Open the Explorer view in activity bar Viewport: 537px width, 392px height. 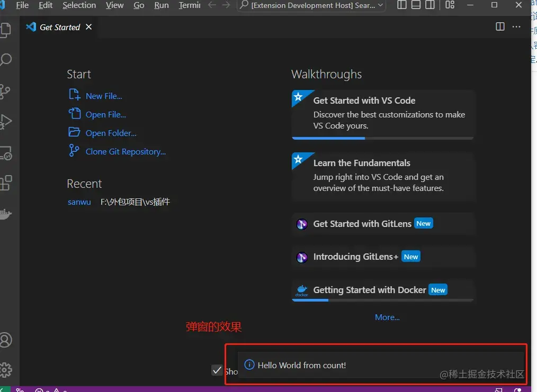pos(5,30)
